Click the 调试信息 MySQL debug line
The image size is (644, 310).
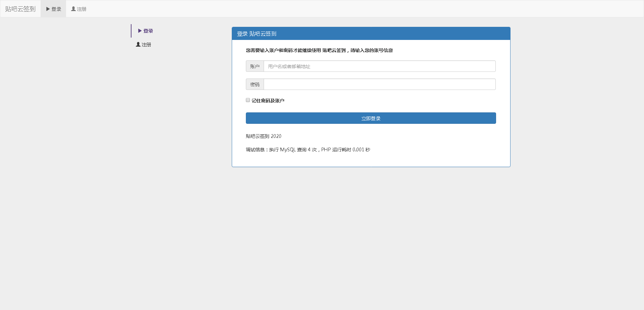pyautogui.click(x=308, y=150)
